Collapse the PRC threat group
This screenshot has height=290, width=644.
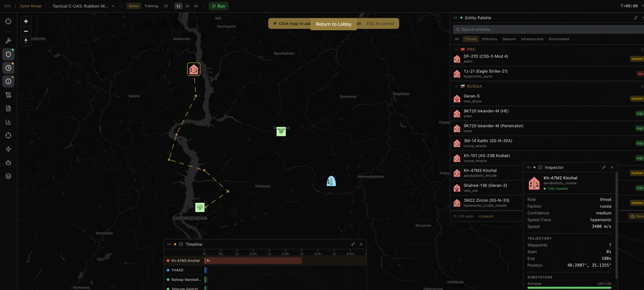coord(456,49)
